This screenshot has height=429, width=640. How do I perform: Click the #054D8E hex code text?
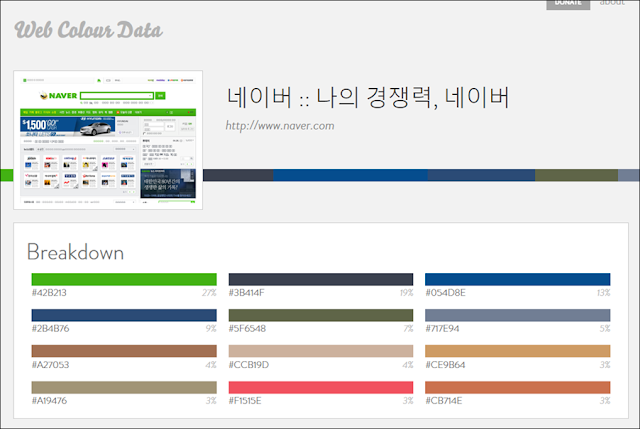pos(445,293)
